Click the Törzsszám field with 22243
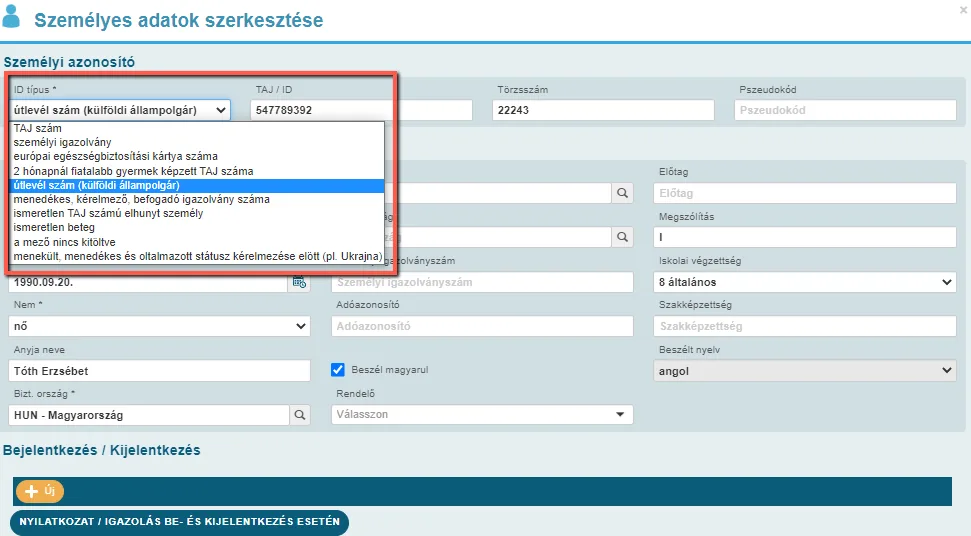Viewport: 971px width, 536px height. point(603,110)
